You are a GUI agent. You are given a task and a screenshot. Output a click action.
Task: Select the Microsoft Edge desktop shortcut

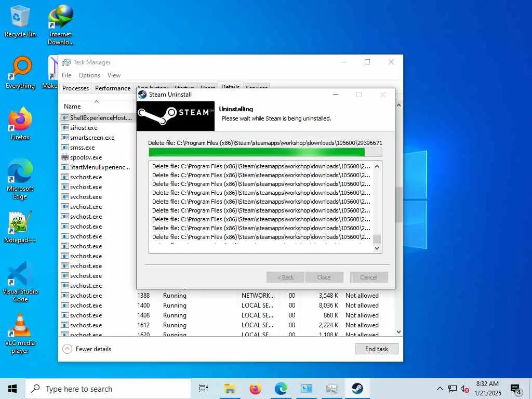pos(20,179)
